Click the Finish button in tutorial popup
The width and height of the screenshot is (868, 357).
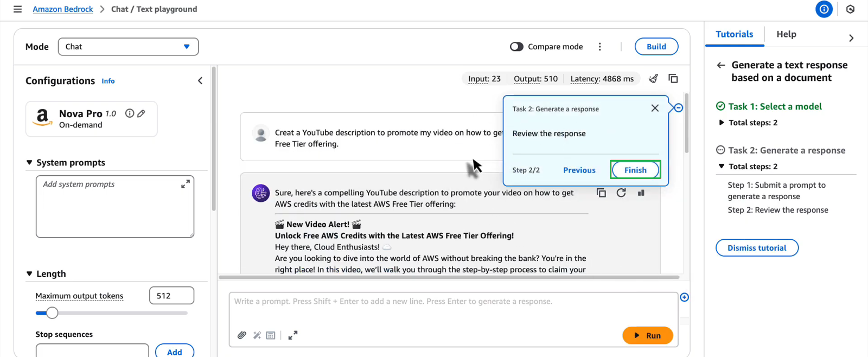coord(635,170)
